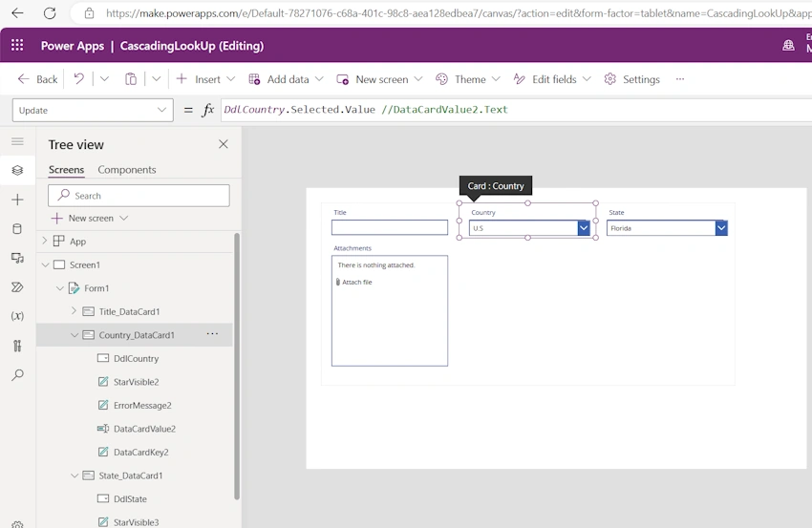Collapse the Form1 tree node
Image resolution: width=812 pixels, height=528 pixels.
point(60,288)
